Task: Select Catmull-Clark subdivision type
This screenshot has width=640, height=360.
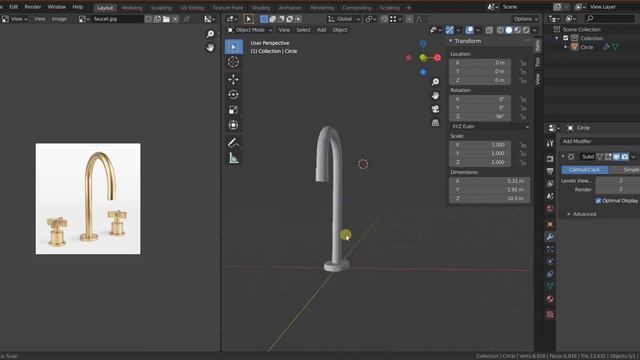Action: click(584, 170)
